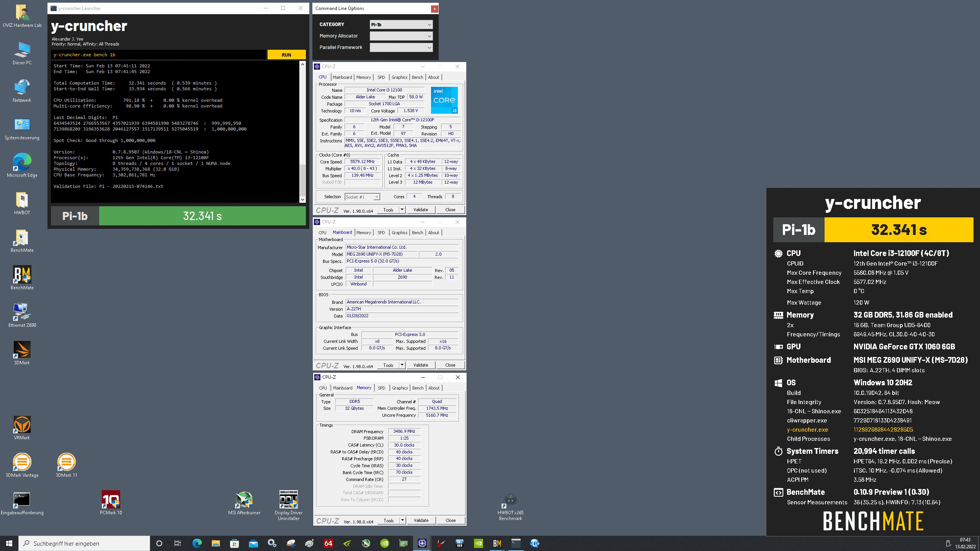The width and height of the screenshot is (980, 551).
Task: Click the y-cruncher command input field
Action: pos(158,55)
